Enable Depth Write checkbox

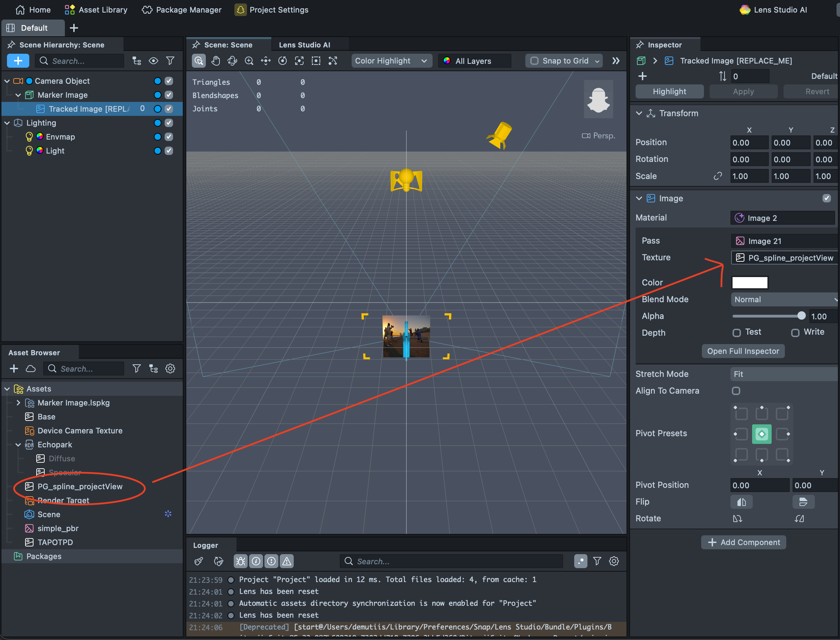[x=795, y=333]
